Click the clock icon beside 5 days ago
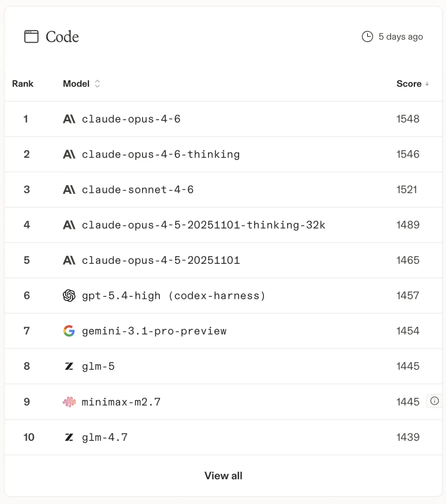Screen dimensions: 446x504 368,37
